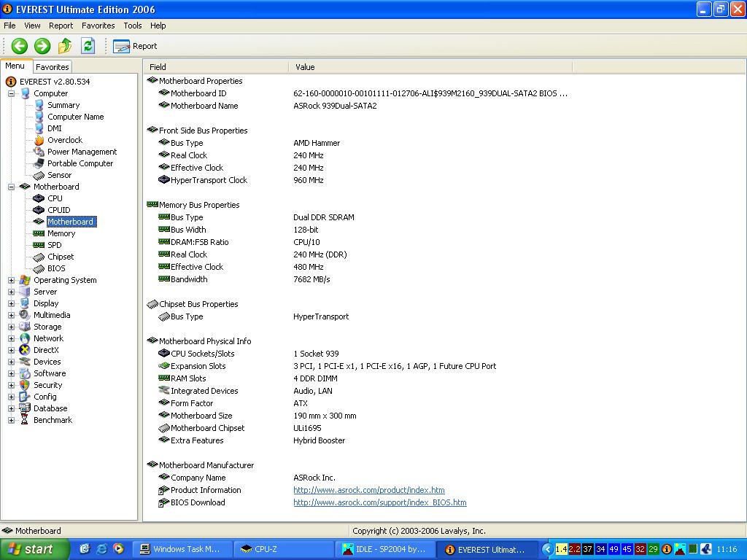Expand the Storage branch
Screen dimensions: 747x560
coord(11,327)
